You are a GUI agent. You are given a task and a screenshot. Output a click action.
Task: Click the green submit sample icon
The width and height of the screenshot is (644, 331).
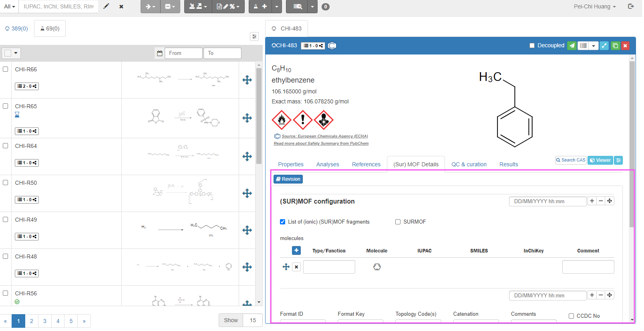coord(572,46)
